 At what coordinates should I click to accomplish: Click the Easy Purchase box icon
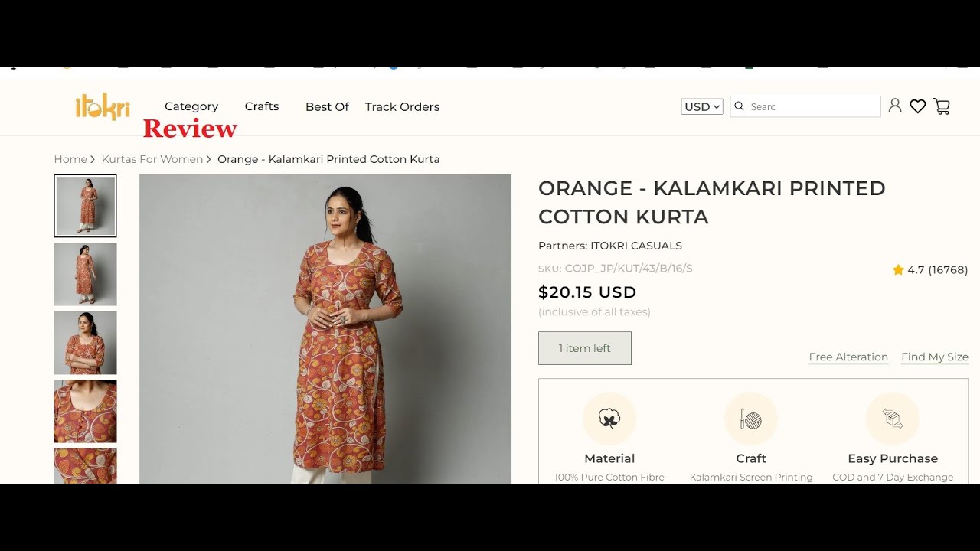pos(892,419)
